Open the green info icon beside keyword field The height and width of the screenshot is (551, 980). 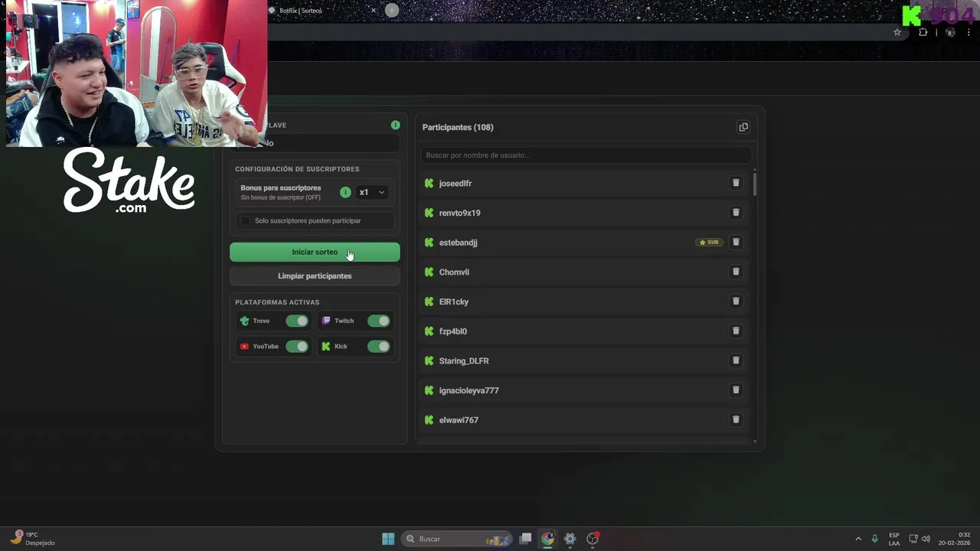(x=395, y=125)
